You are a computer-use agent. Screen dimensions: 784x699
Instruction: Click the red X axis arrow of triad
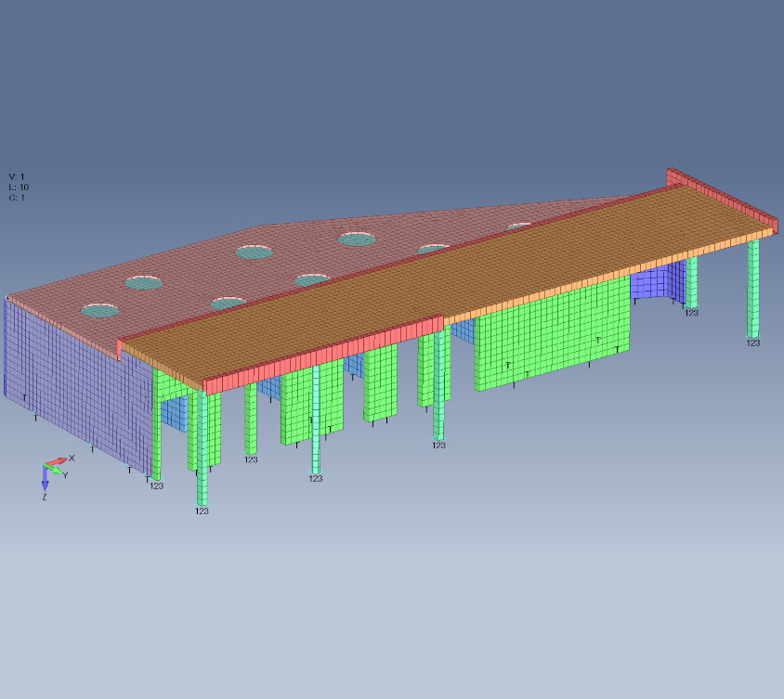[59, 460]
